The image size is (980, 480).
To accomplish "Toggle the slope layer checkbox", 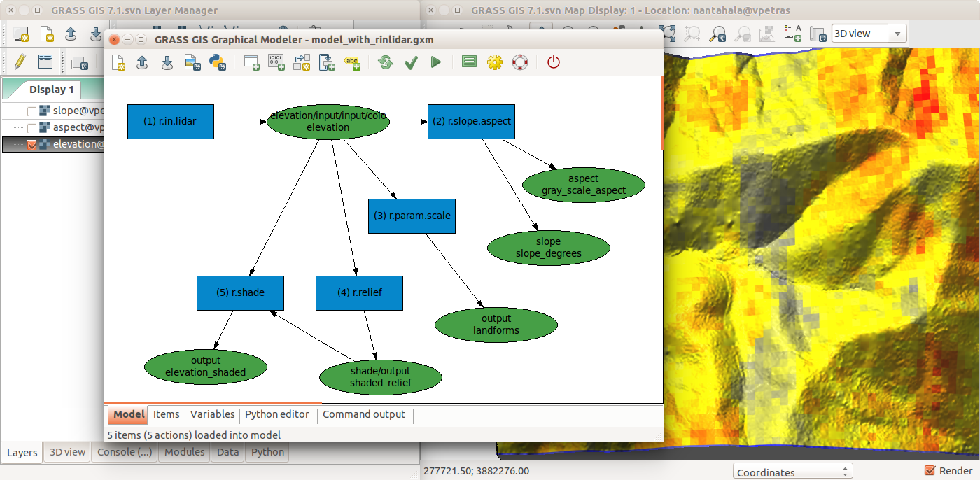I will [31, 111].
